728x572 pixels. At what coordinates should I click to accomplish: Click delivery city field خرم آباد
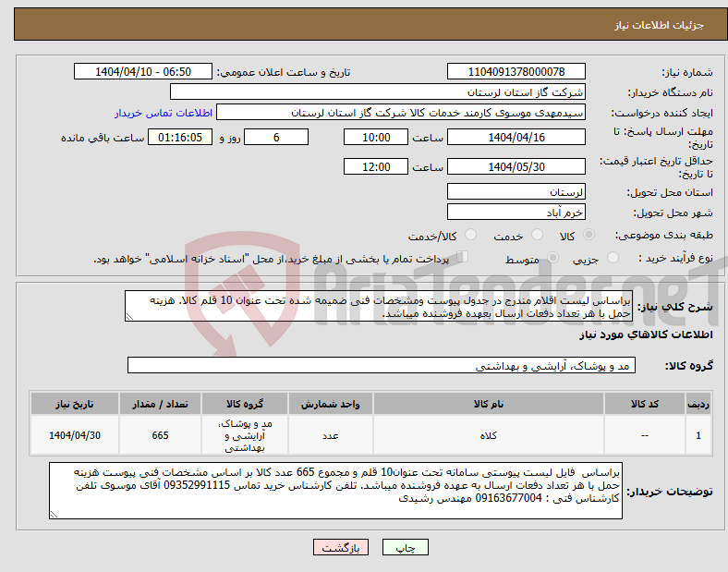(x=516, y=212)
